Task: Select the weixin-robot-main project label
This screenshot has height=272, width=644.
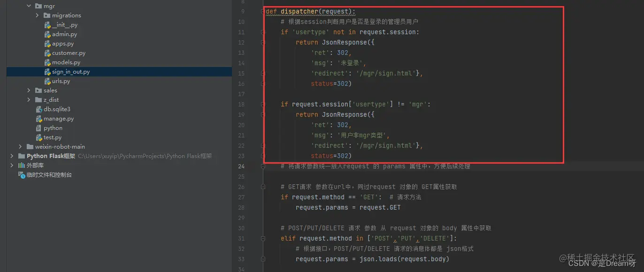Action: (x=60, y=147)
